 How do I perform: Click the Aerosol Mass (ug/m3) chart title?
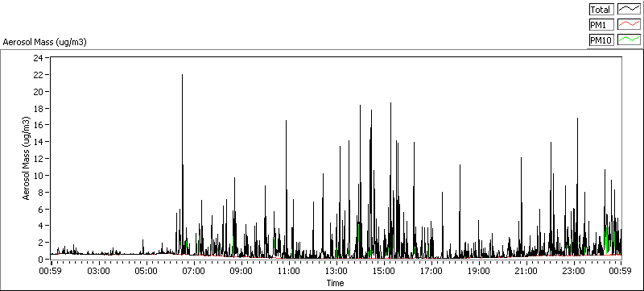(44, 42)
